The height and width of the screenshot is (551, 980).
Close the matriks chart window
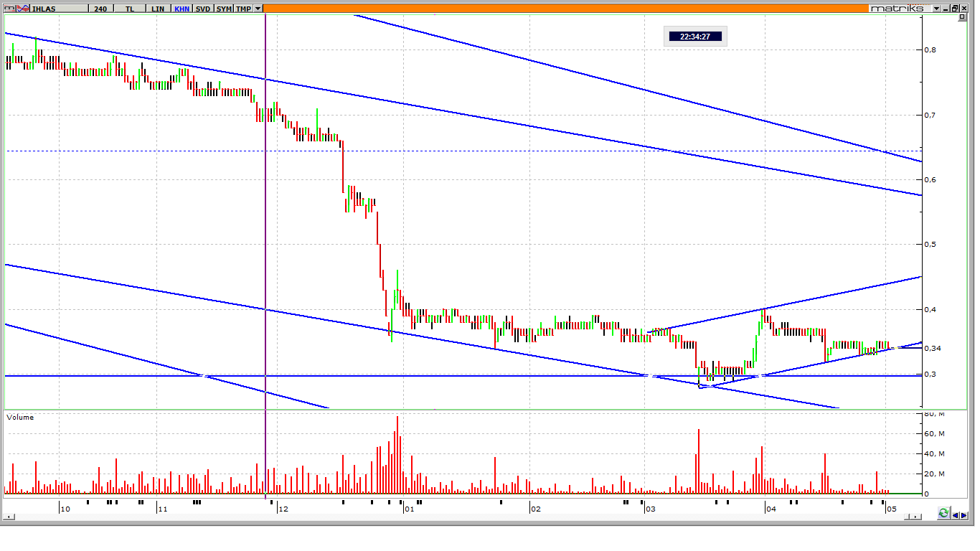(965, 9)
